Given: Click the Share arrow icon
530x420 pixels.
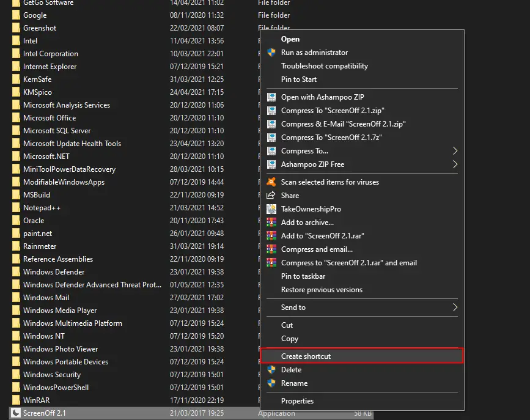Looking at the screenshot, I should [271, 196].
